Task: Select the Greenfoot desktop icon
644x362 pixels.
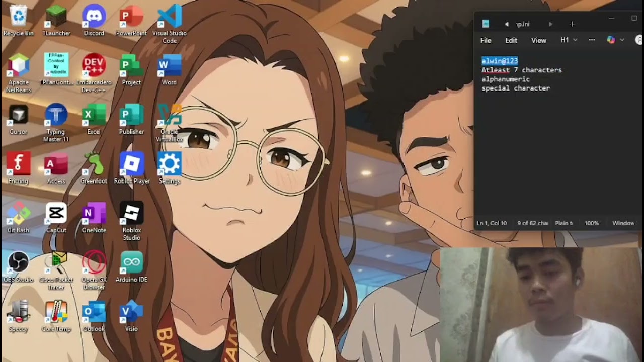Action: [x=94, y=168]
